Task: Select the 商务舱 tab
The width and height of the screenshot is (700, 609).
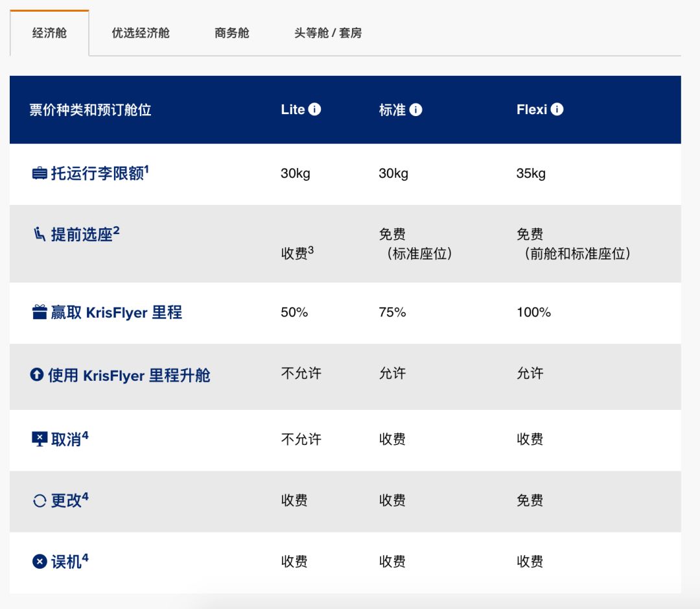Action: tap(231, 33)
